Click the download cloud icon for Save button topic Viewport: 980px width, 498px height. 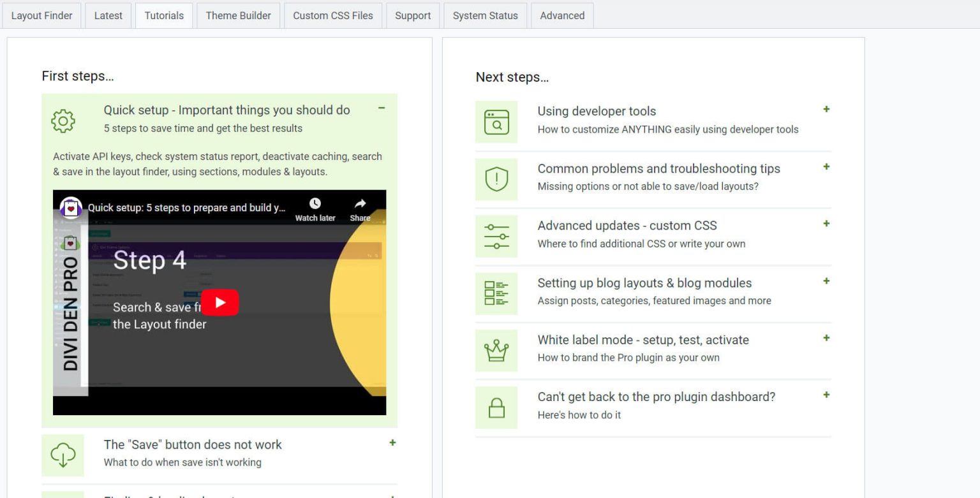pos(63,455)
